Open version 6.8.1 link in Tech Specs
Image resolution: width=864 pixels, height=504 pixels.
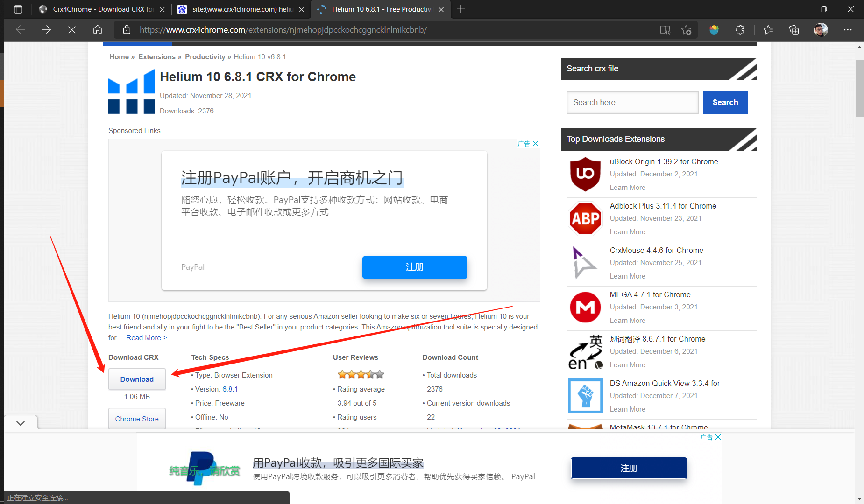pos(230,389)
